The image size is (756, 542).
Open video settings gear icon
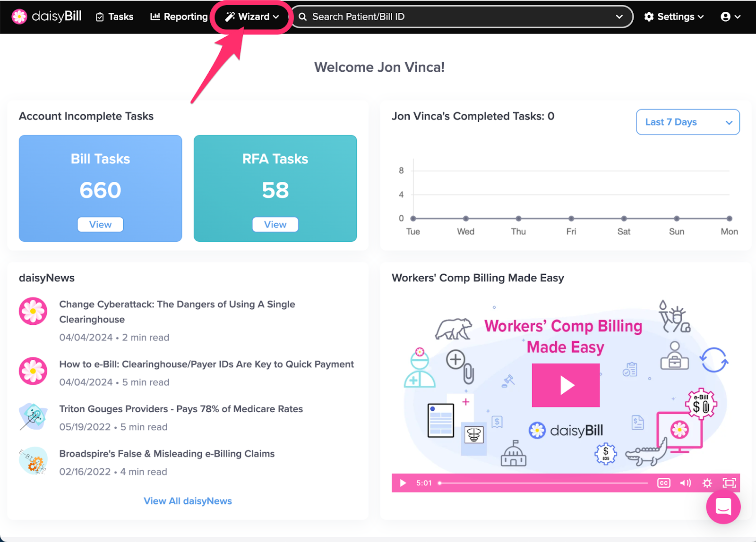point(707,483)
